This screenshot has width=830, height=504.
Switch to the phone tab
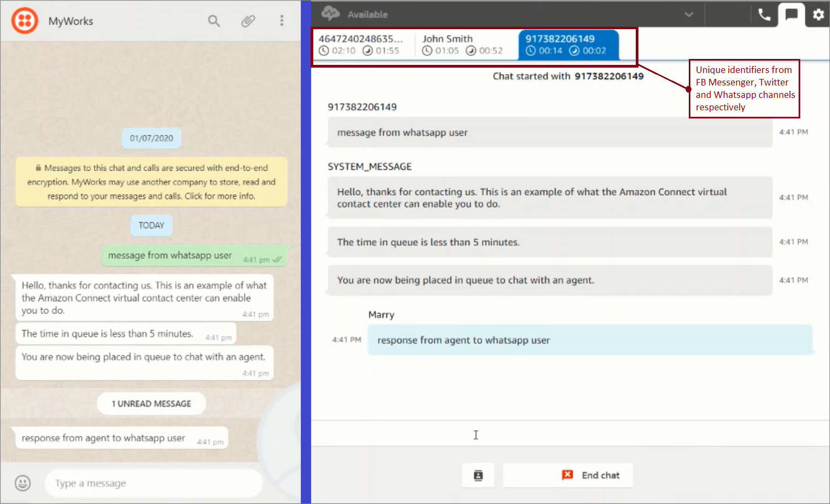pyautogui.click(x=764, y=15)
